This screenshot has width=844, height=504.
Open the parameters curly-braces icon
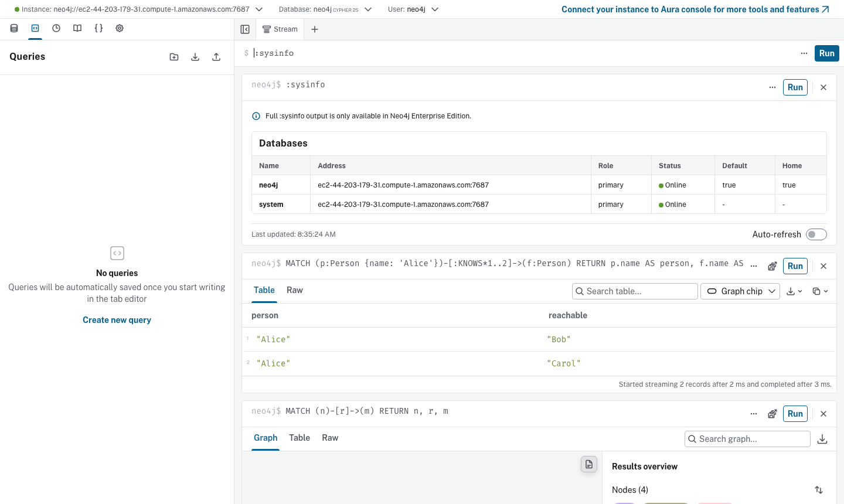(98, 28)
